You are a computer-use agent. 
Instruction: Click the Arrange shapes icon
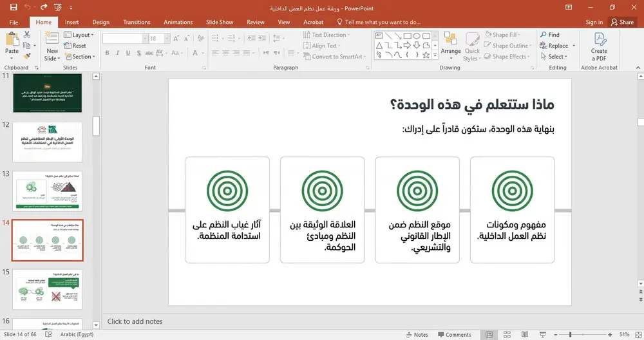(x=451, y=39)
